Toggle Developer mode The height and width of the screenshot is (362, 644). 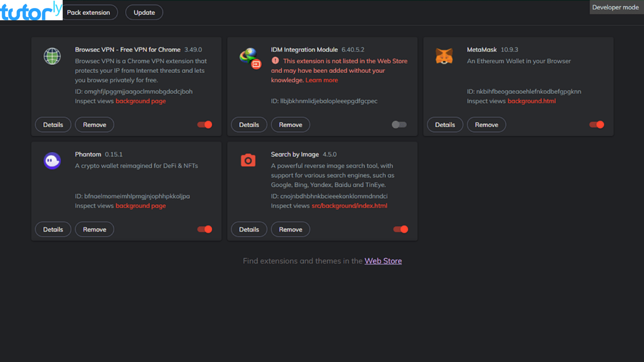click(x=615, y=7)
